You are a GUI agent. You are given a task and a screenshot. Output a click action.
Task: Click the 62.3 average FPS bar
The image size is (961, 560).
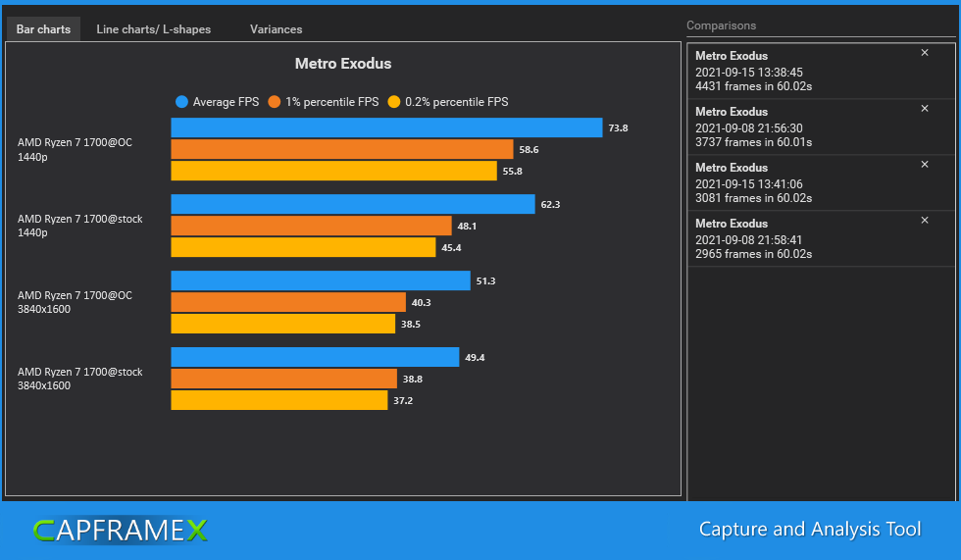353,204
